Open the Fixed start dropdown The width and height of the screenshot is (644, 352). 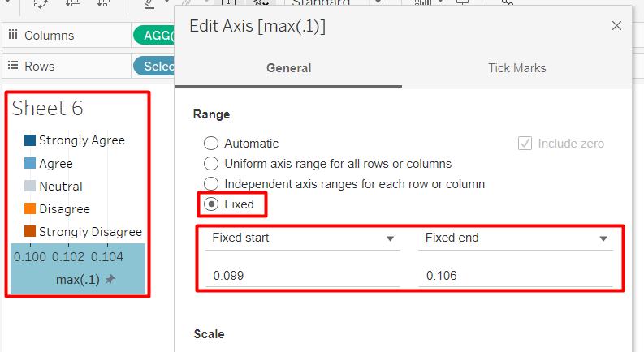point(303,238)
